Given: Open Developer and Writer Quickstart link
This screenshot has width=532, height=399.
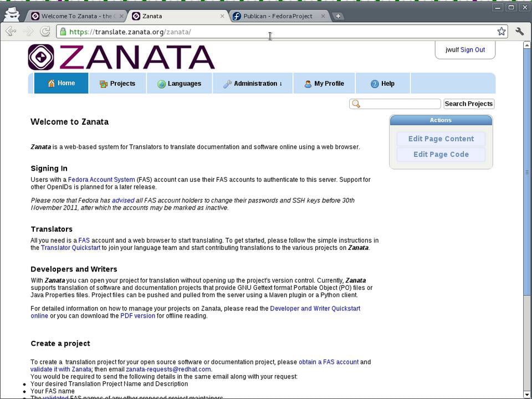Looking at the screenshot, I should [x=315, y=309].
